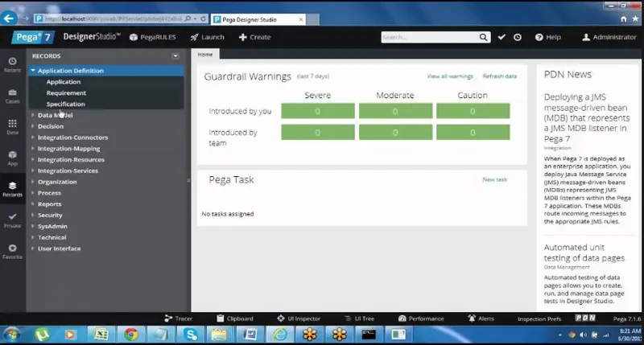
Task: Select Requirement record type
Action: [x=66, y=92]
